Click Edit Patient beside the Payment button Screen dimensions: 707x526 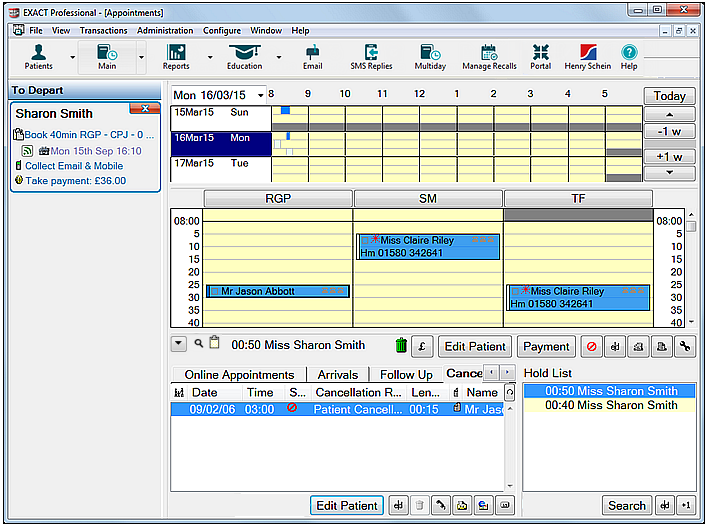point(475,347)
